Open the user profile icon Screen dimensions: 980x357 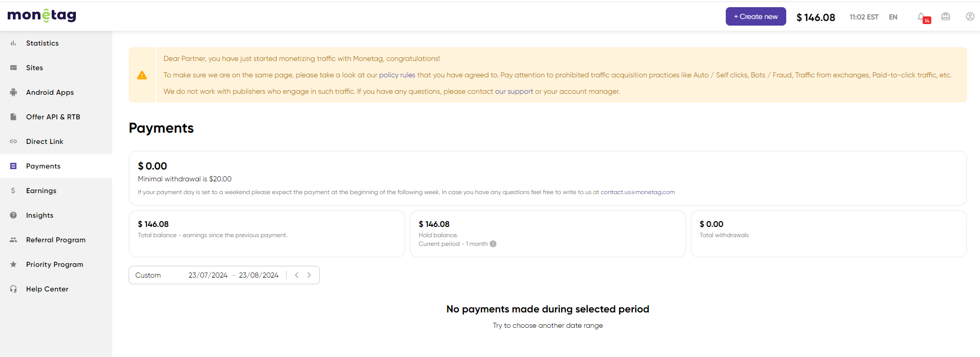click(970, 16)
